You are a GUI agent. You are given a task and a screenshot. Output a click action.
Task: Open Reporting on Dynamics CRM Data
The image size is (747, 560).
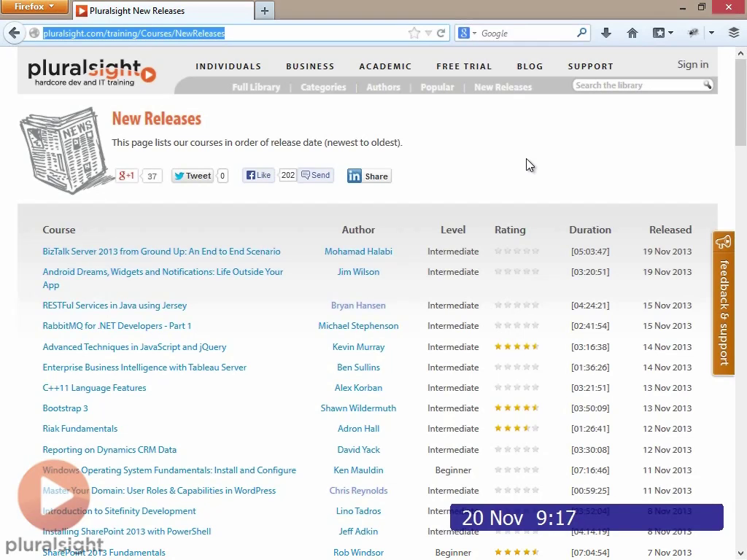(x=109, y=449)
